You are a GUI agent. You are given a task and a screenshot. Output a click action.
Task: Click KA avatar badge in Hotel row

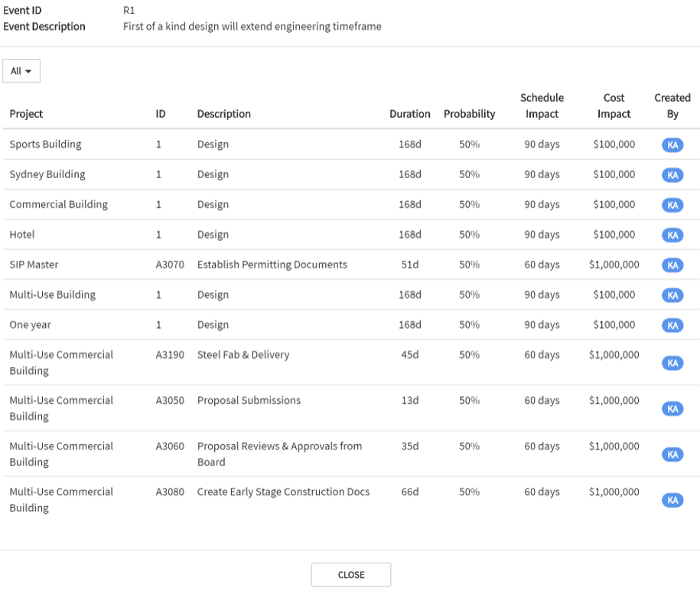point(672,235)
